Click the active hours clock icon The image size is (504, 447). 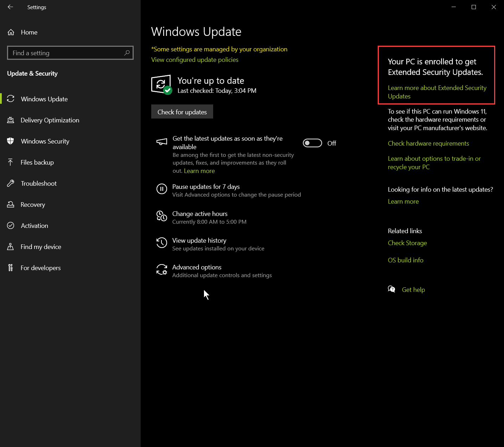coord(161,216)
